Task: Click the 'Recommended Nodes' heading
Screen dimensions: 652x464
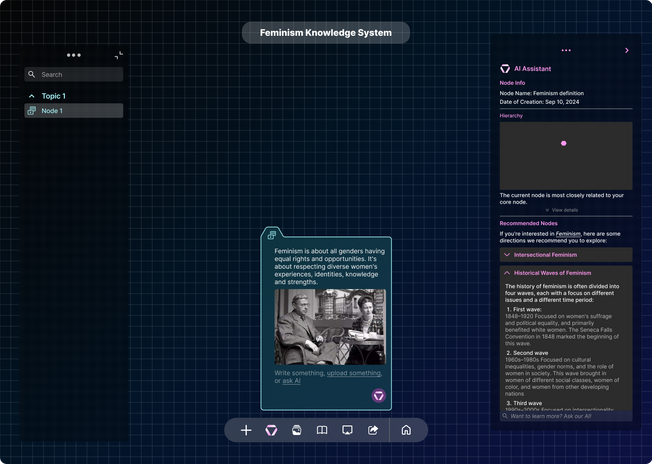Action: (529, 223)
